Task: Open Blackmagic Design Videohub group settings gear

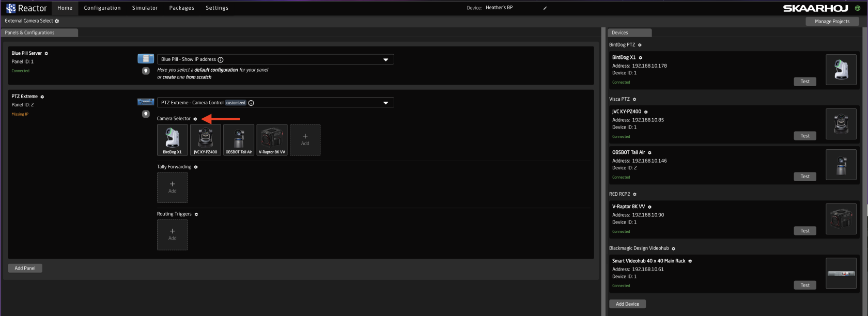Action: (x=673, y=249)
